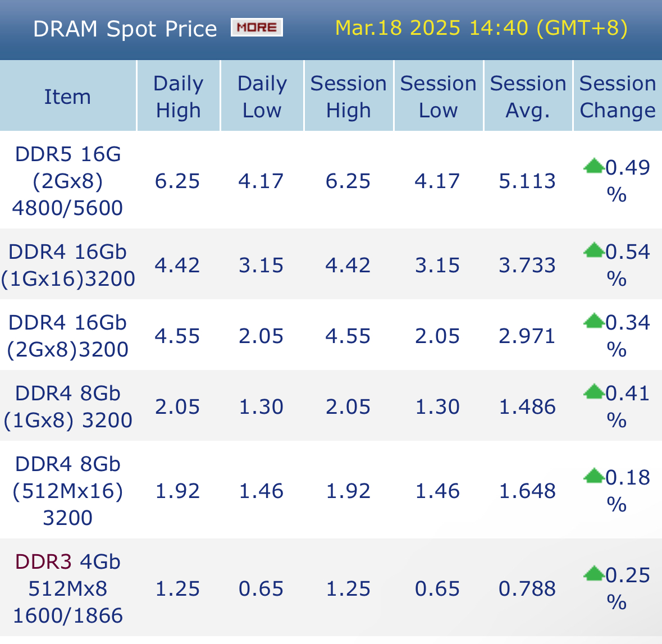Click the Session Avg. column header
662x644 pixels.
(x=528, y=97)
